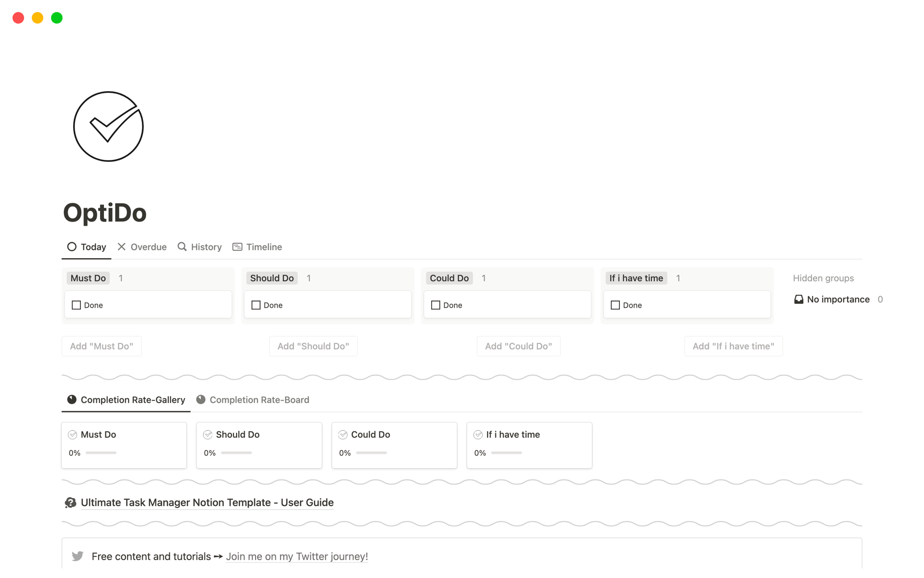Toggle the Should Do checkbox to done
Screen dimensions: 924x578
[256, 305]
